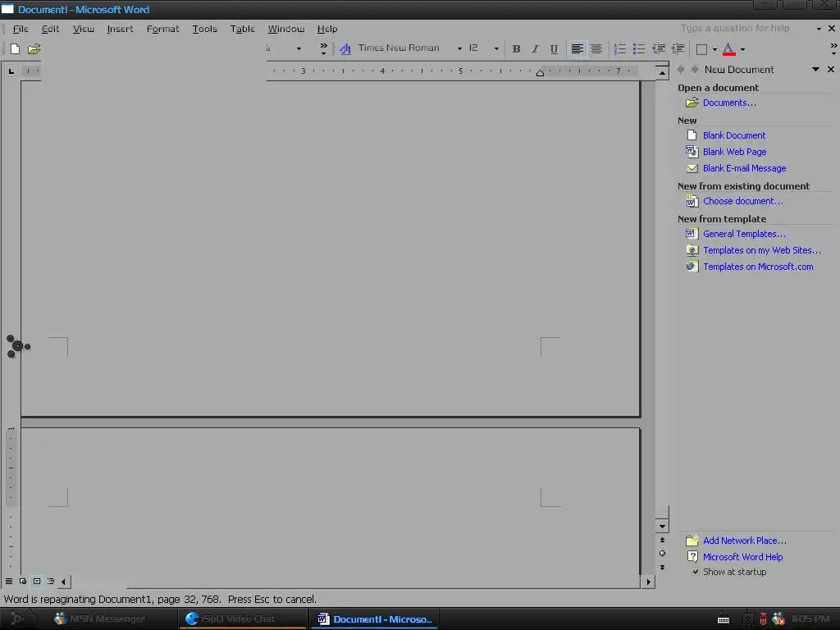840x630 pixels.
Task: Toggle bold formatting
Action: pos(516,48)
